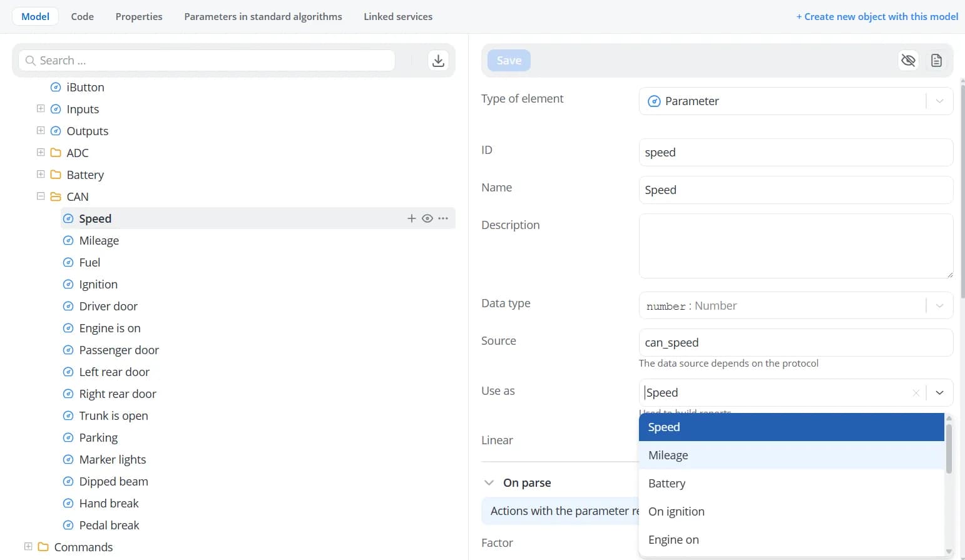Image resolution: width=965 pixels, height=560 pixels.
Task: Select Pedal break in the tree
Action: [109, 525]
